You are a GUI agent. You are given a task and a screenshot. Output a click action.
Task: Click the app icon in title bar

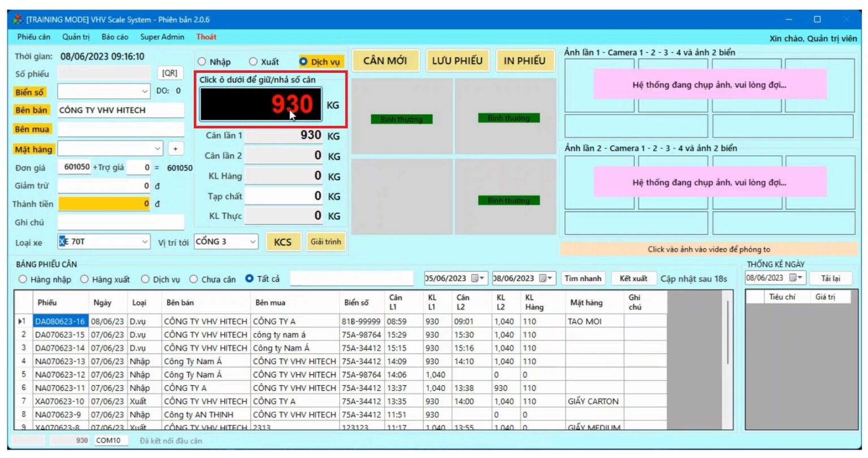pos(18,19)
